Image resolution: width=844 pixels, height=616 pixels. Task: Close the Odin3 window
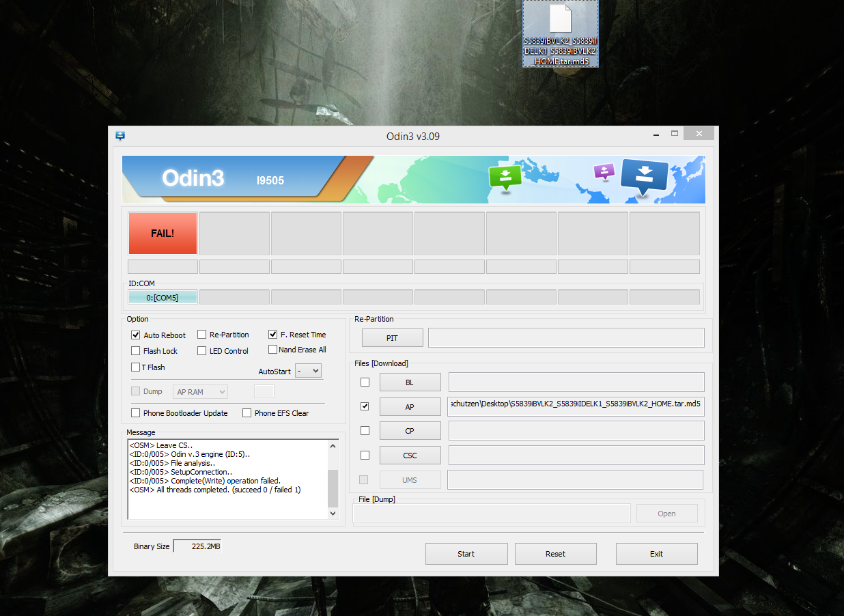pos(699,133)
